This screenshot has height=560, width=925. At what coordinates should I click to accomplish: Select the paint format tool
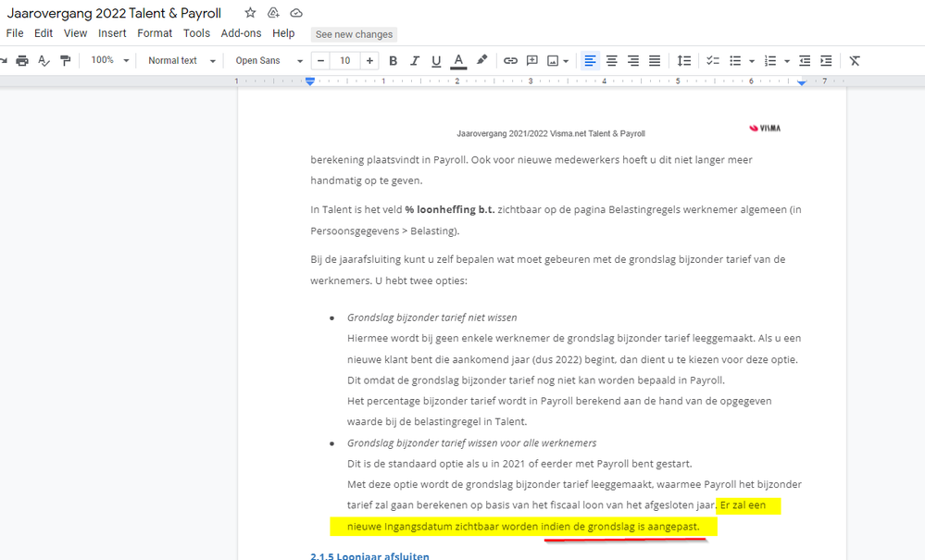point(66,61)
